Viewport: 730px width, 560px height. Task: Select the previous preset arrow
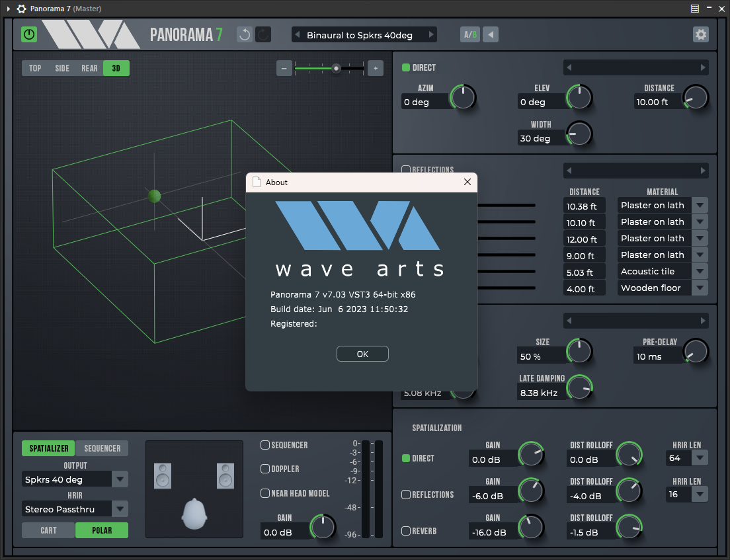tap(298, 35)
